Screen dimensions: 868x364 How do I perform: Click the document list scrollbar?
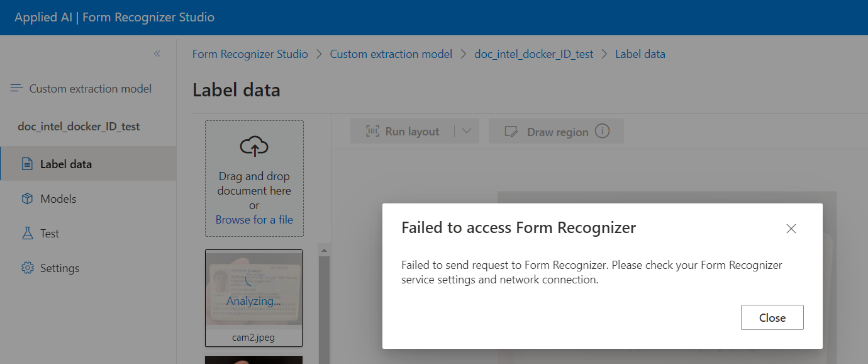click(x=325, y=296)
